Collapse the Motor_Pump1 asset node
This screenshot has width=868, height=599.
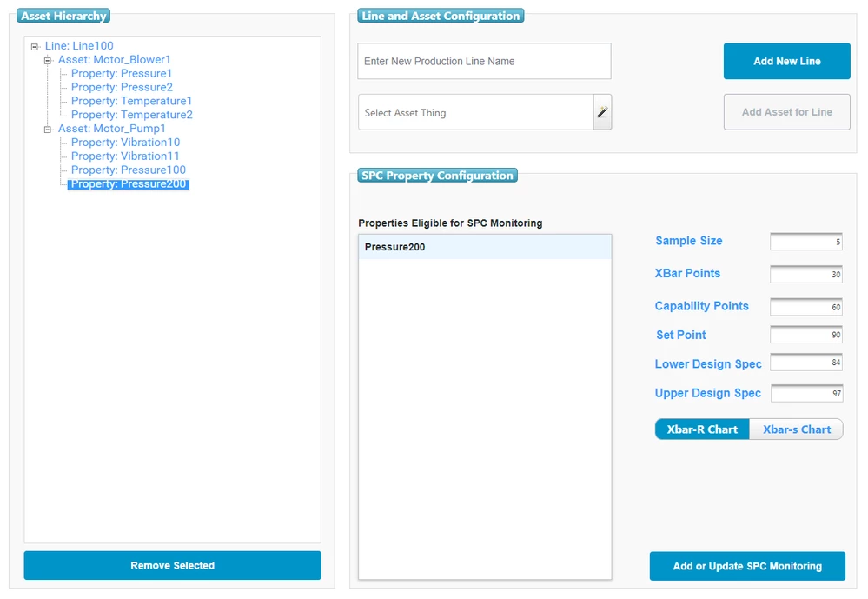coord(48,130)
